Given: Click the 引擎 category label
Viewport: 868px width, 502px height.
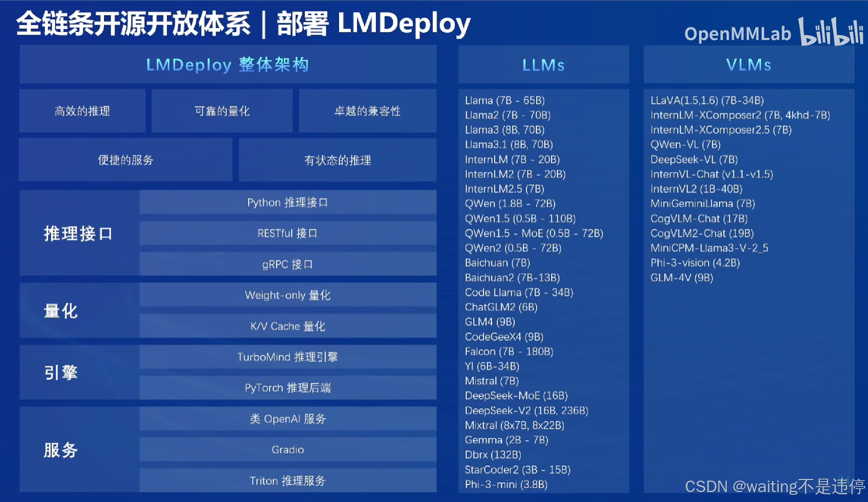Looking at the screenshot, I should [61, 373].
